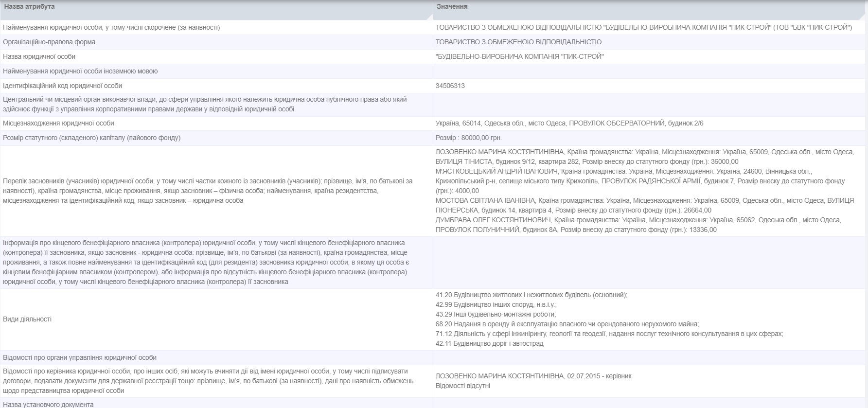Click the 'Значення' column header
The width and height of the screenshot is (868, 408).
[452, 7]
